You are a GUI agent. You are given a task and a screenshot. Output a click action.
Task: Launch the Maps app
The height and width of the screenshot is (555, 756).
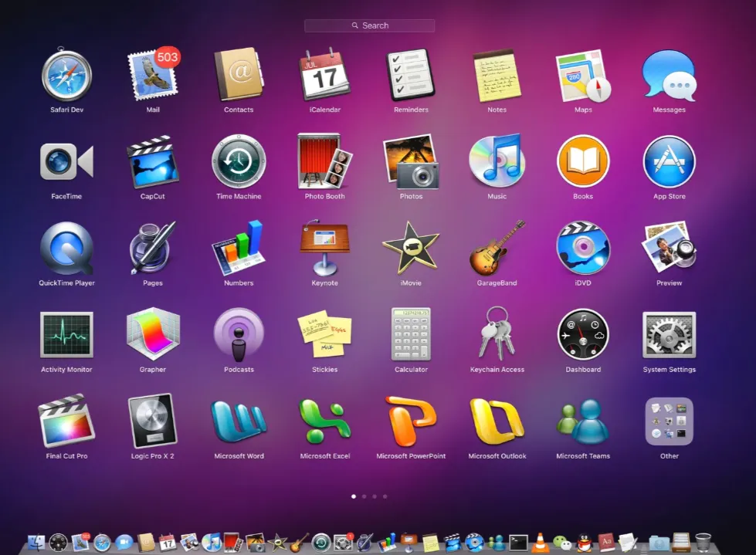[583, 76]
